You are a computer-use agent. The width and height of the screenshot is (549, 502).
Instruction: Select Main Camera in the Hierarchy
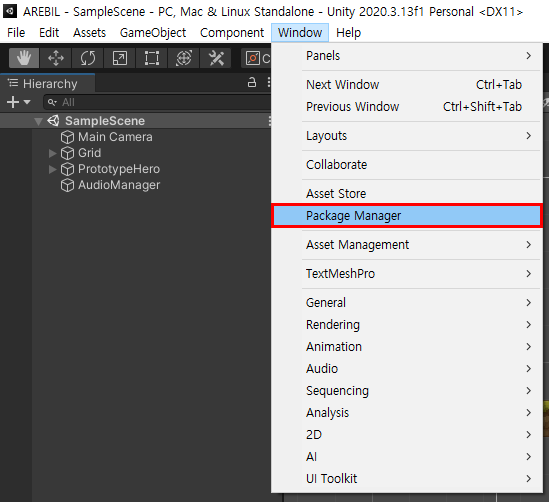pos(115,137)
